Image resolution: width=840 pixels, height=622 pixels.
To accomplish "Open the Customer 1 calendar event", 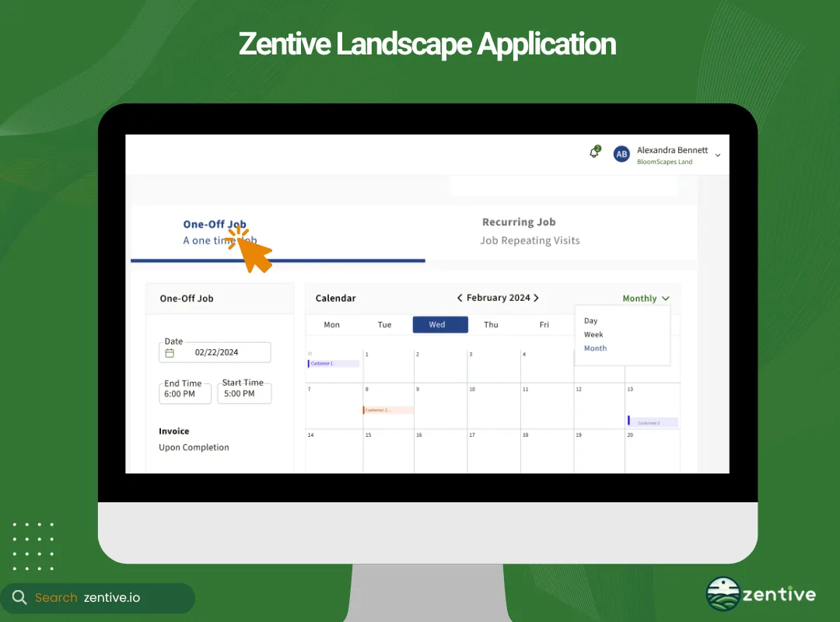I will pos(333,362).
